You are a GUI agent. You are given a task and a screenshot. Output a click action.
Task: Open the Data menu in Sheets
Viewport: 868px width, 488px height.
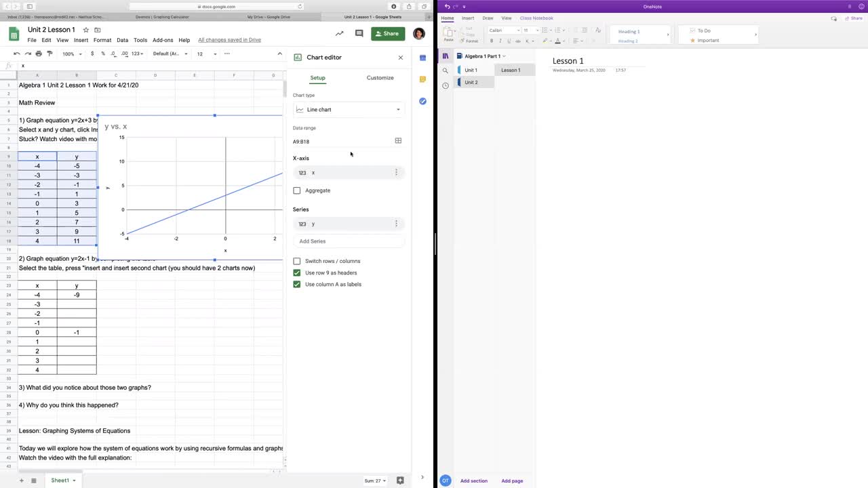point(122,40)
